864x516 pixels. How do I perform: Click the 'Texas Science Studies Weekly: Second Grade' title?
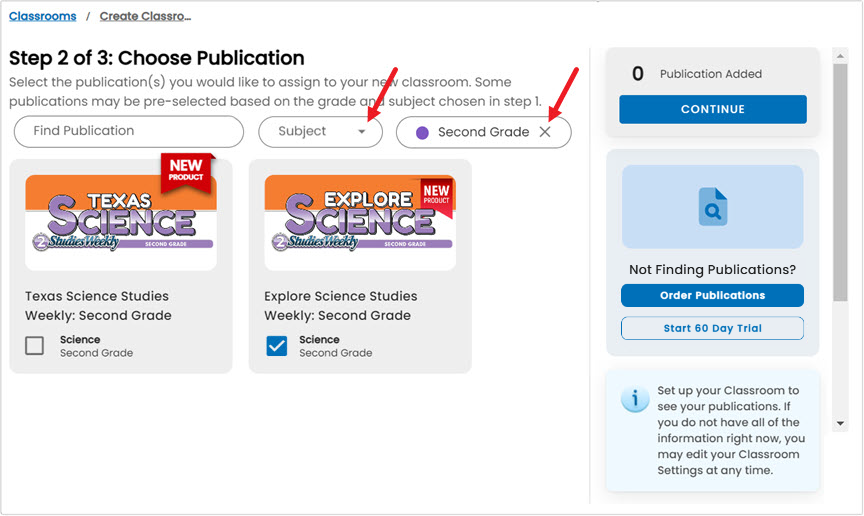click(x=98, y=306)
